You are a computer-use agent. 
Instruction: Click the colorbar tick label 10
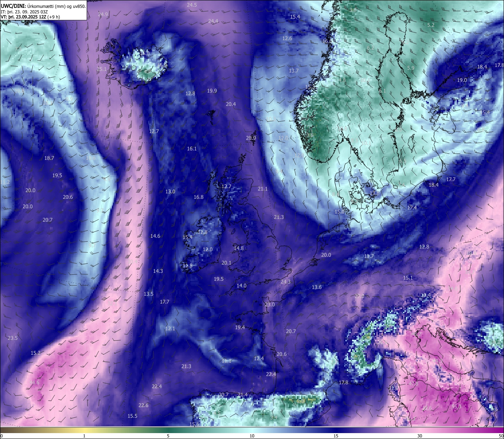[x=252, y=436]
